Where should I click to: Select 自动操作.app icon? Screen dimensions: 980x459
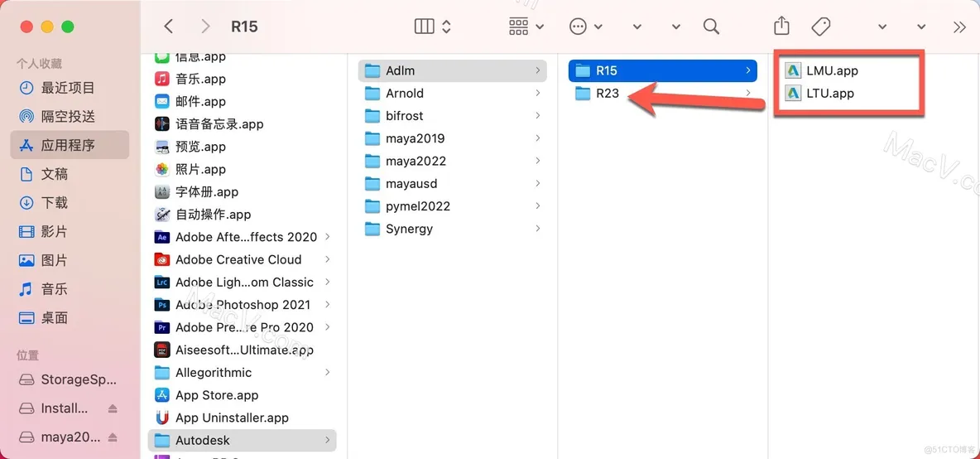click(x=162, y=215)
